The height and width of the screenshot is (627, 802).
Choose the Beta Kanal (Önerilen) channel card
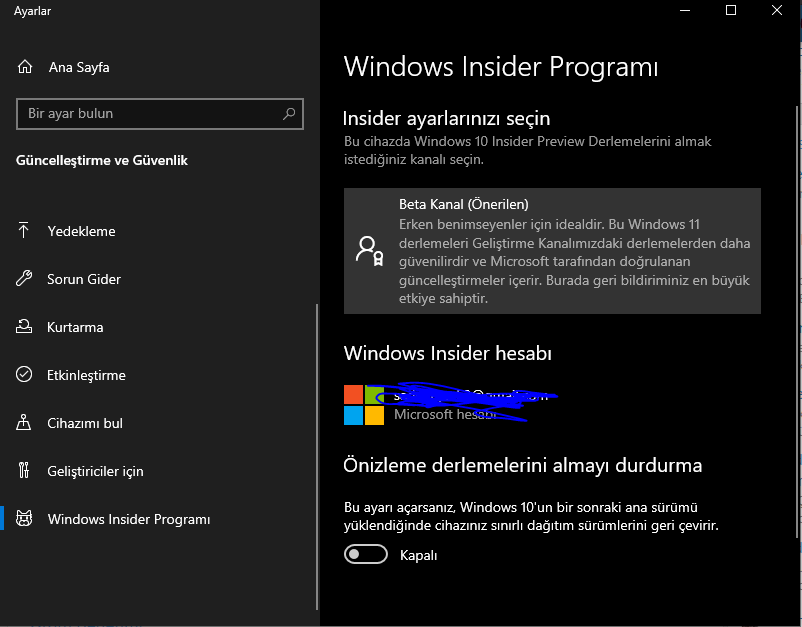(x=552, y=251)
